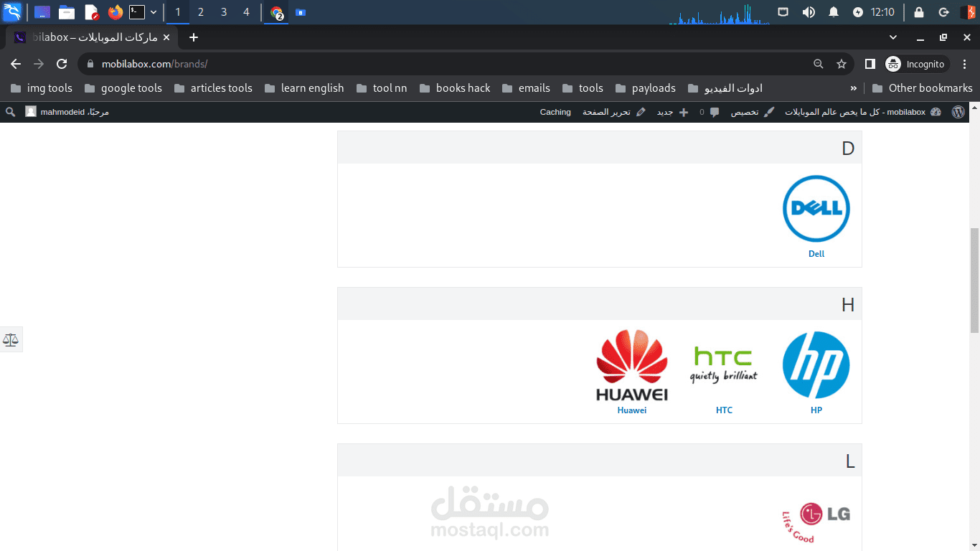Lock the screen with padlock icon
This screenshot has height=551, width=980.
919,12
